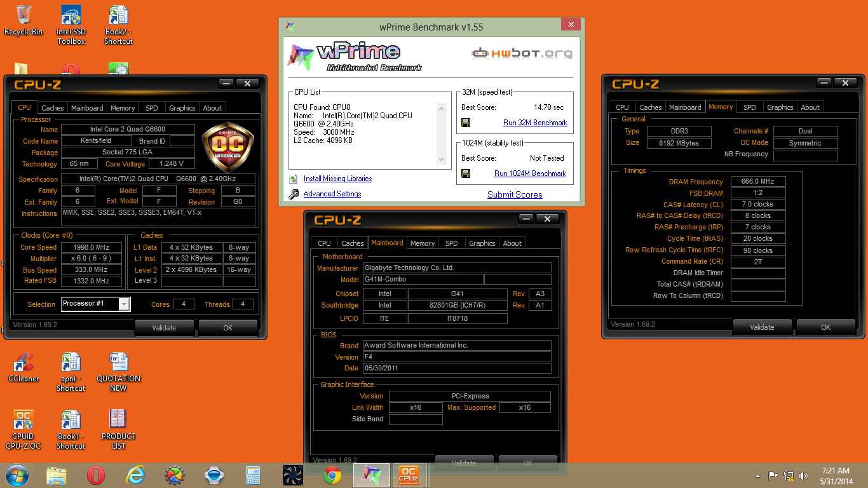This screenshot has width=868, height=488.
Task: Open the Book1 - Shortcut desktop icon
Action: coord(71,430)
